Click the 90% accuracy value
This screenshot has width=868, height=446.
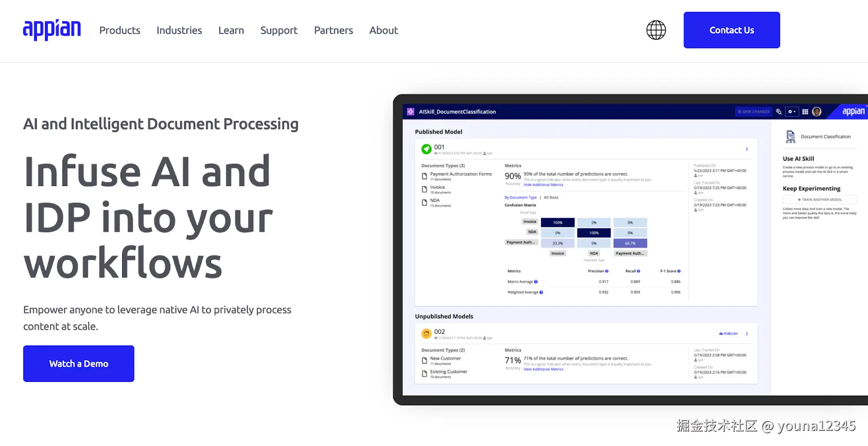(513, 176)
